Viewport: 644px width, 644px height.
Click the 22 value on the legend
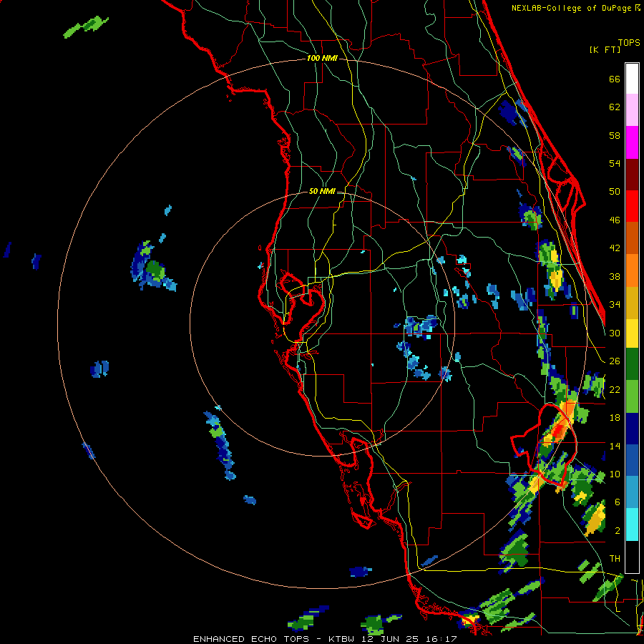[x=615, y=389]
